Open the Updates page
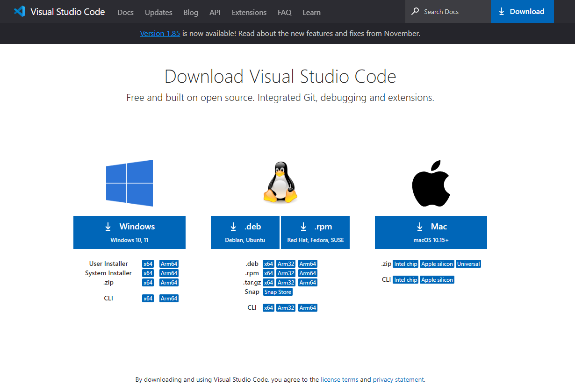This screenshot has height=392, width=575. pos(158,13)
